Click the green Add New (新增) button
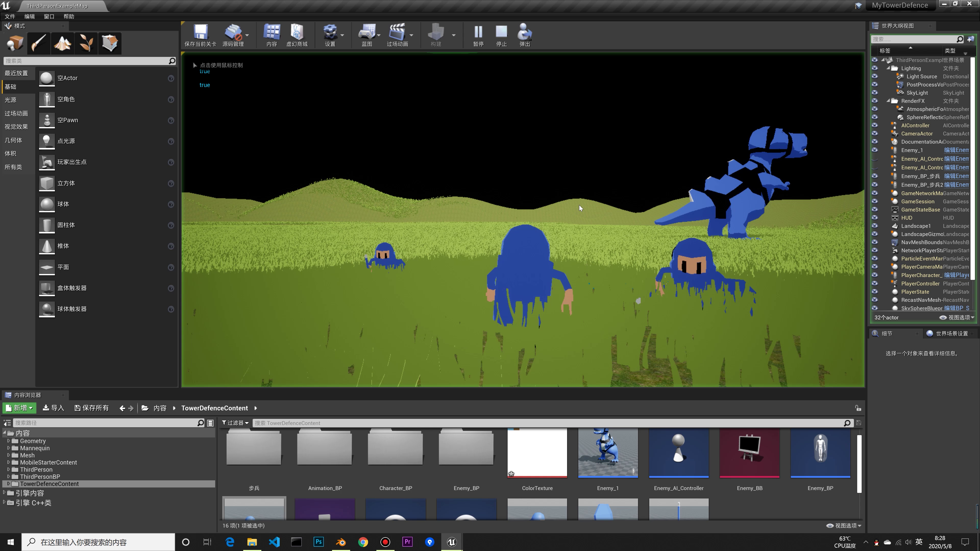This screenshot has height=551, width=980. click(x=19, y=408)
